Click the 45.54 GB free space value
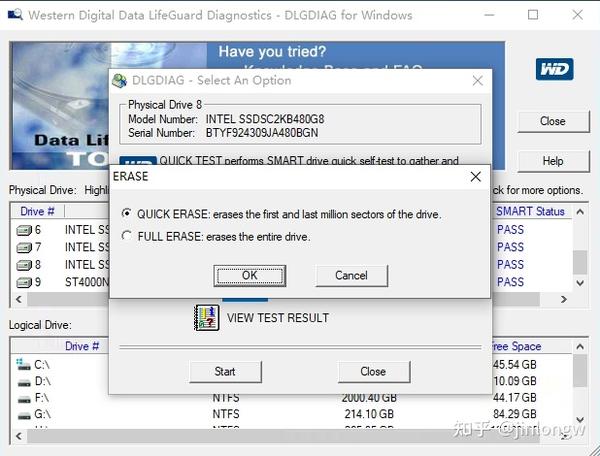This screenshot has width=600, height=456. pos(514,365)
